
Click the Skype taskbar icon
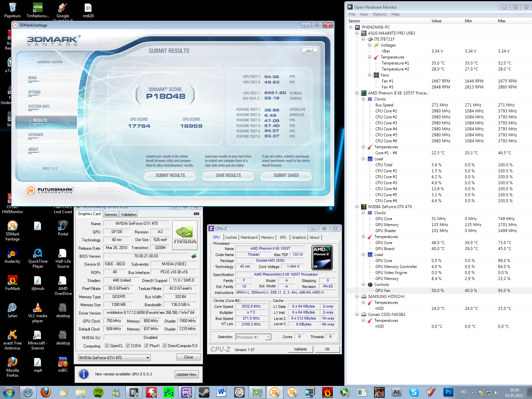point(414,393)
